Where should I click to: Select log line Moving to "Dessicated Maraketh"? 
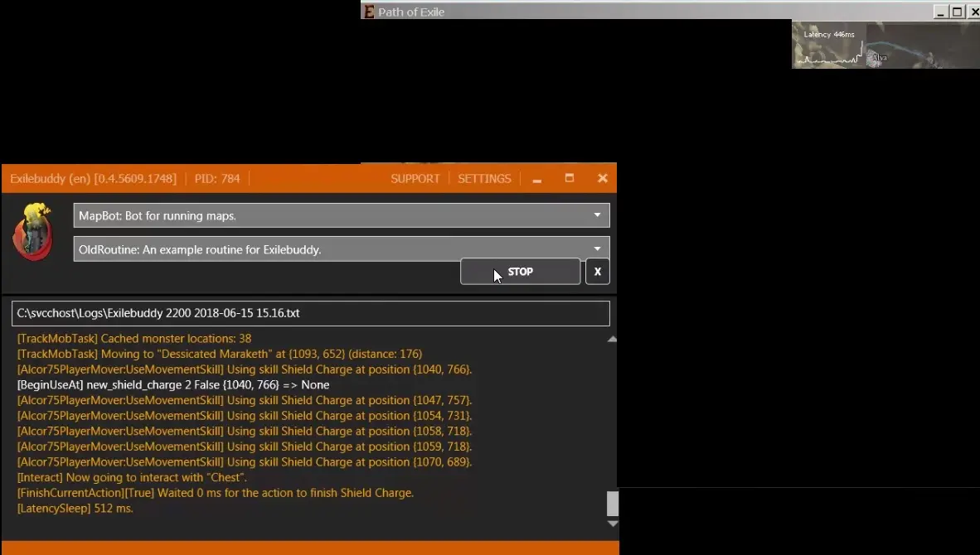(x=220, y=354)
